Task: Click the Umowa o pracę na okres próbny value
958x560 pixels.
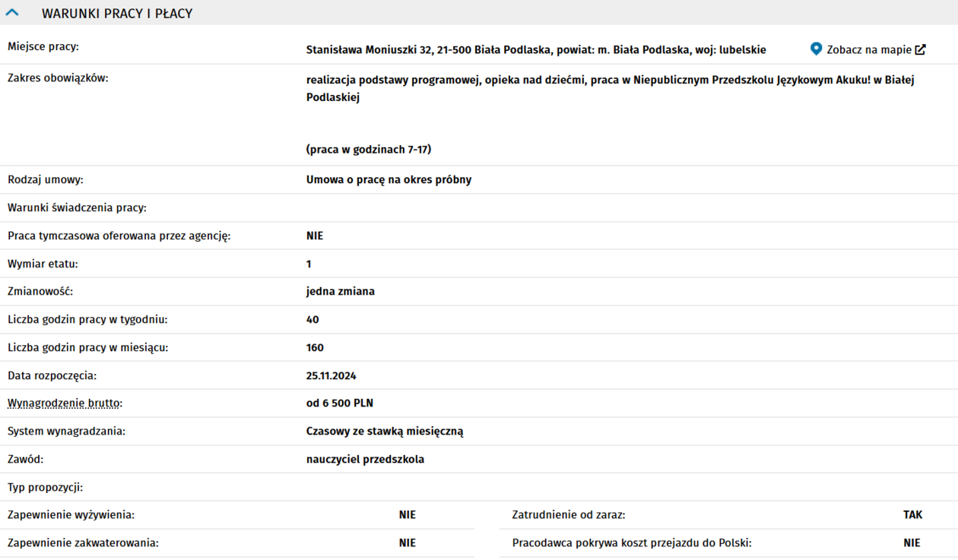Action: point(389,180)
